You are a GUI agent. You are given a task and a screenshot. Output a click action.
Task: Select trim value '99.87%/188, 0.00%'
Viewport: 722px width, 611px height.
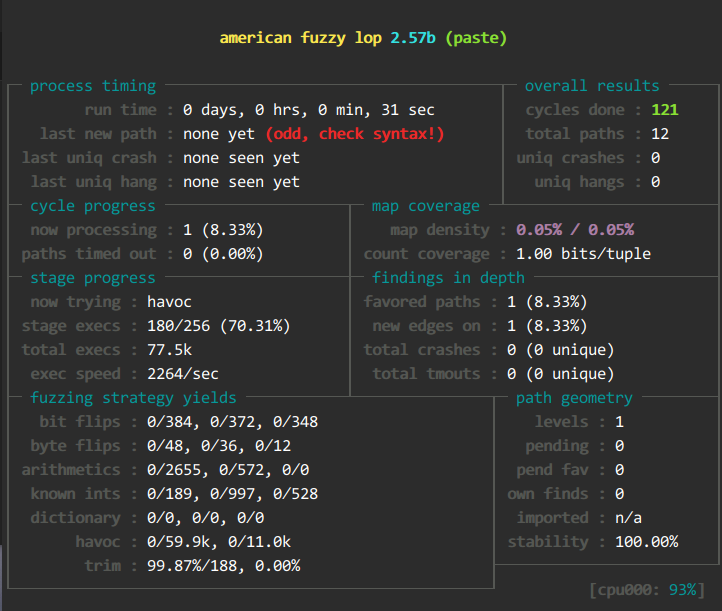click(x=224, y=565)
